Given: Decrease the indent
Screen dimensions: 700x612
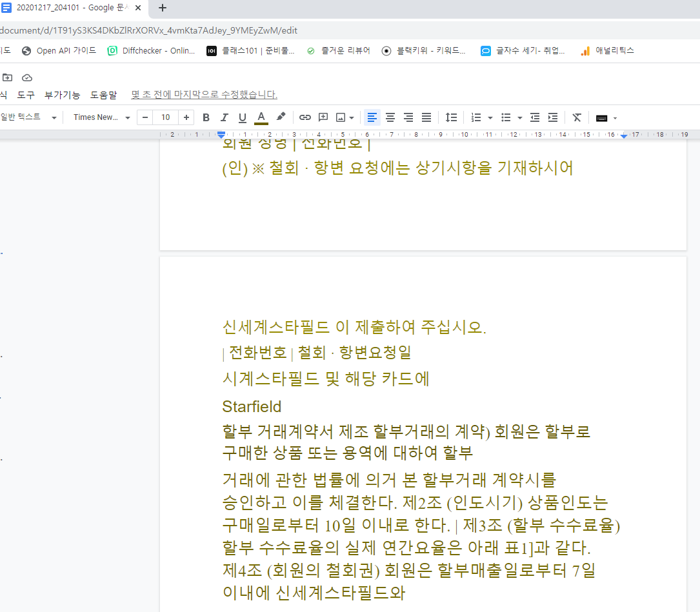Looking at the screenshot, I should tap(535, 117).
